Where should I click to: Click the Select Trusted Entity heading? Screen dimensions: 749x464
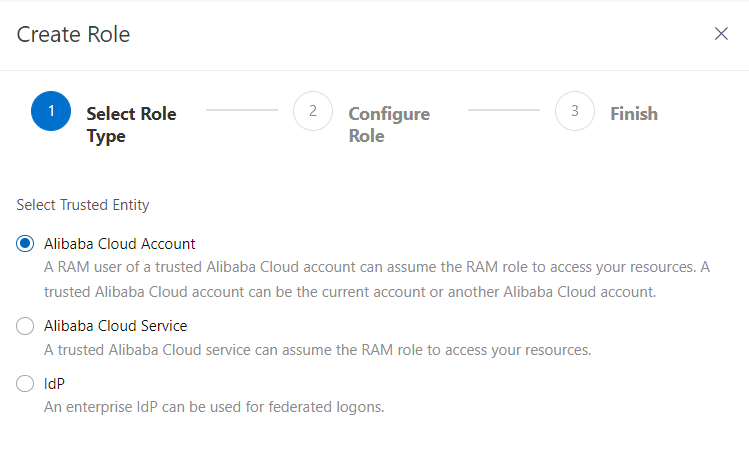point(83,205)
